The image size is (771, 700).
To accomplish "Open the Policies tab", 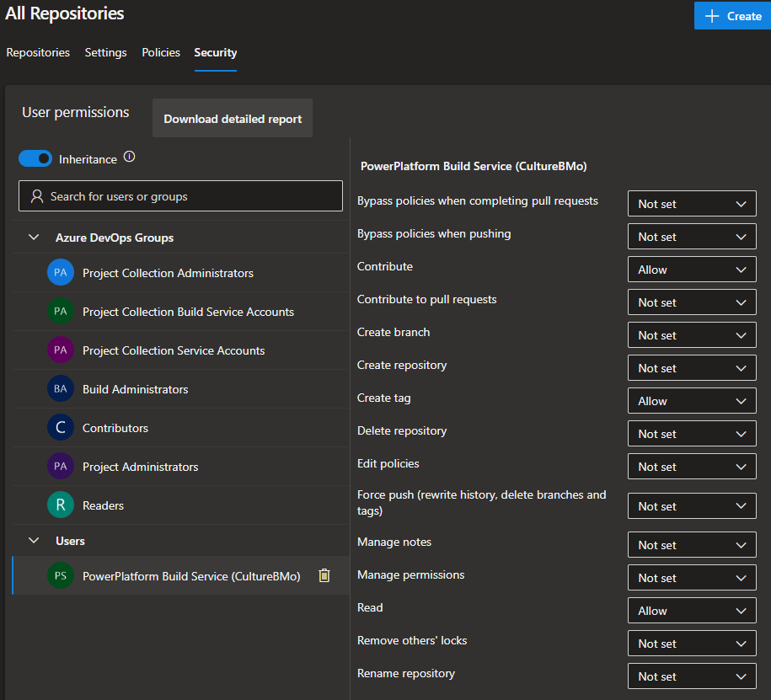I will coord(161,52).
